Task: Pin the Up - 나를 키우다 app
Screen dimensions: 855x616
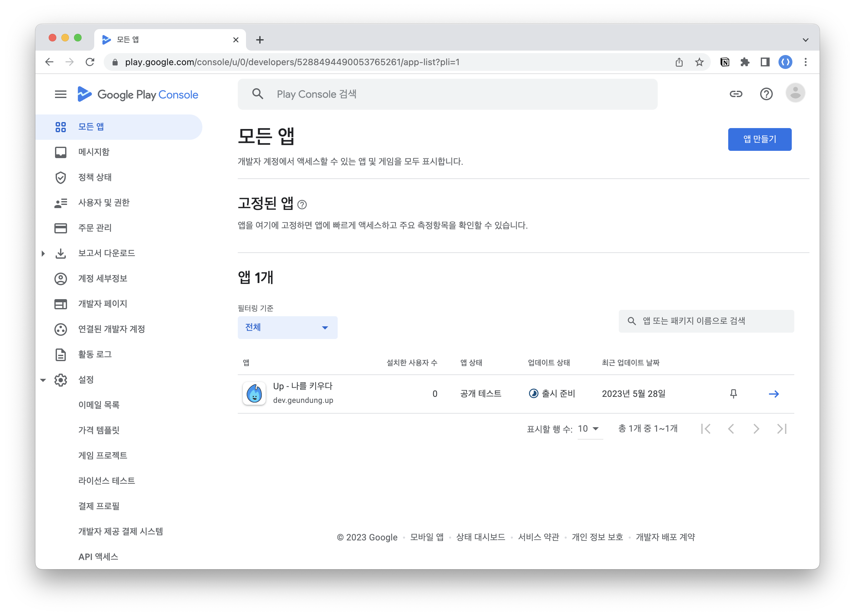Action: 733,394
